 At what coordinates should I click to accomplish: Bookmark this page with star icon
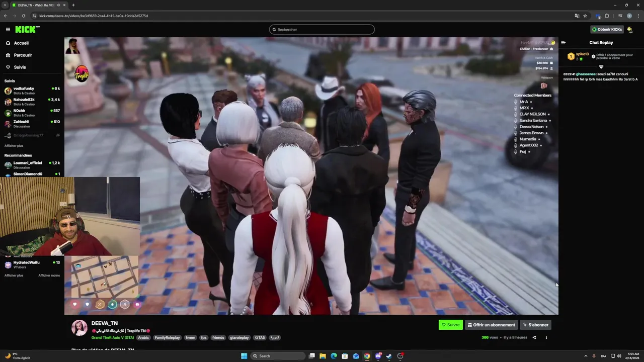585,16
